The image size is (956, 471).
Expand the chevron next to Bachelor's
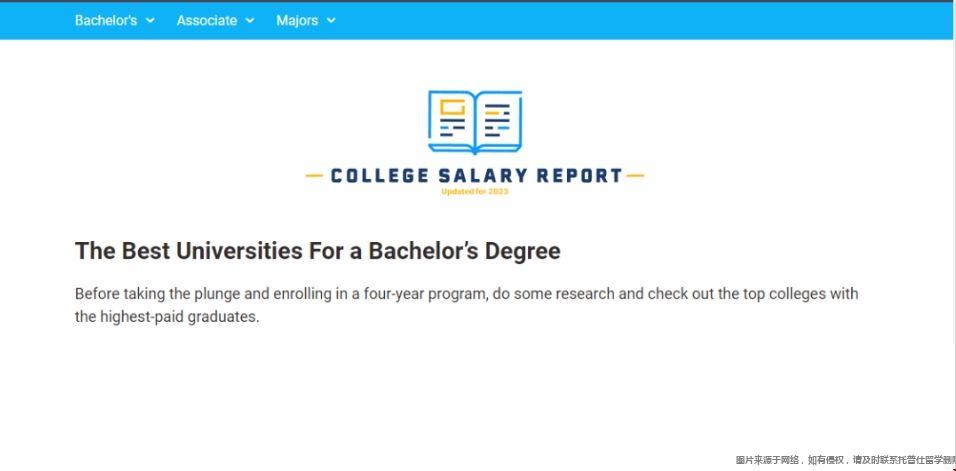click(x=150, y=21)
